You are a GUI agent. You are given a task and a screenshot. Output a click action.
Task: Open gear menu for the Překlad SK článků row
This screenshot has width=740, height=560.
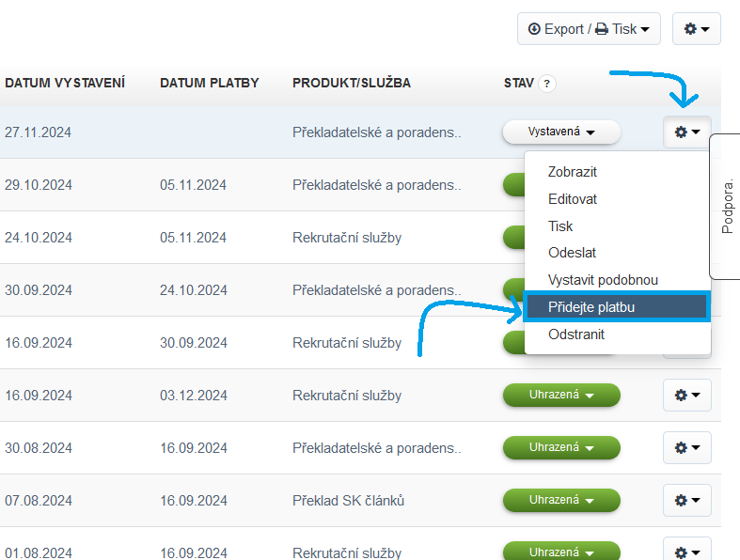(x=686, y=500)
